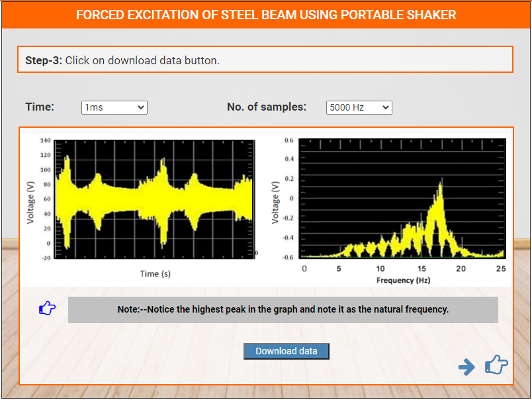The image size is (532, 400).
Task: Select the frequency spectrum graph
Action: (x=402, y=199)
